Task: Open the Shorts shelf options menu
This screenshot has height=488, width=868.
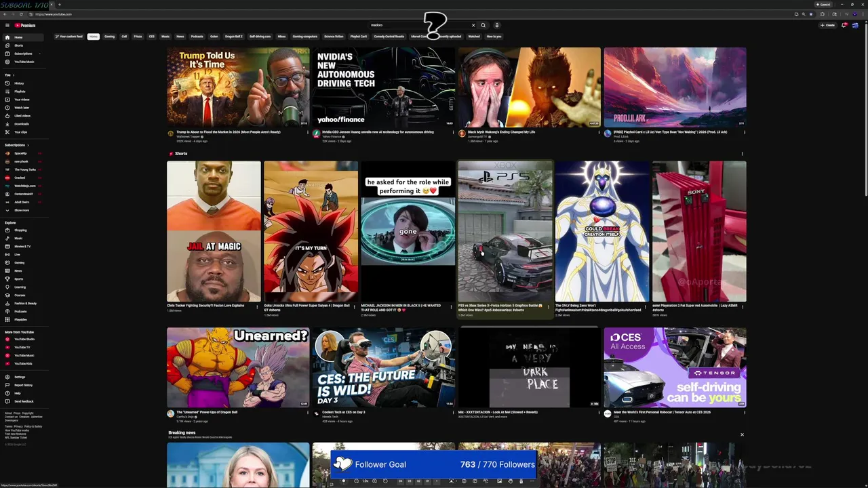Action: coord(742,154)
